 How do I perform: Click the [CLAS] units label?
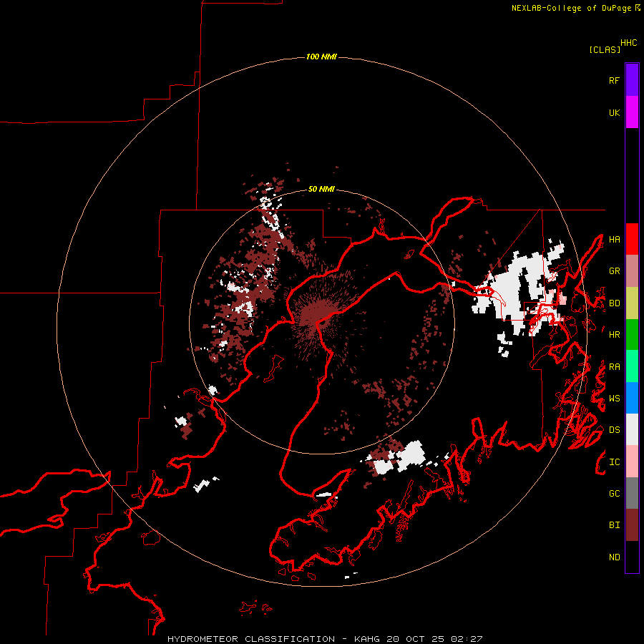pyautogui.click(x=605, y=49)
